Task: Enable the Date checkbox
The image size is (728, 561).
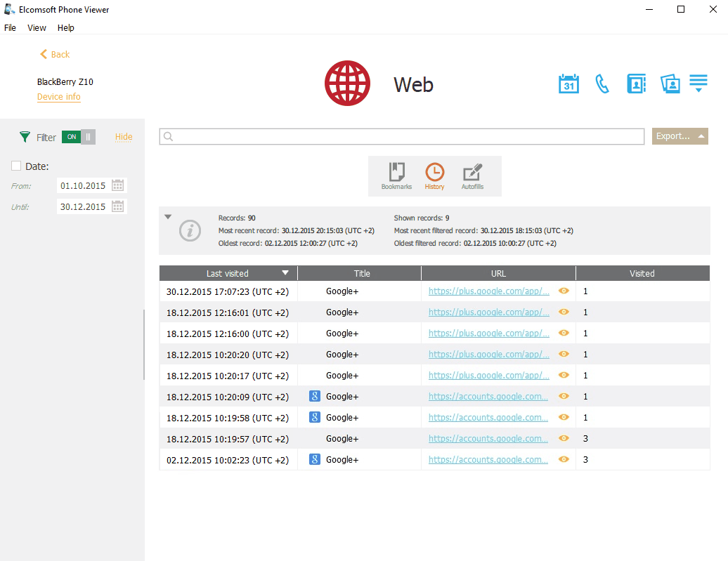Action: (16, 166)
